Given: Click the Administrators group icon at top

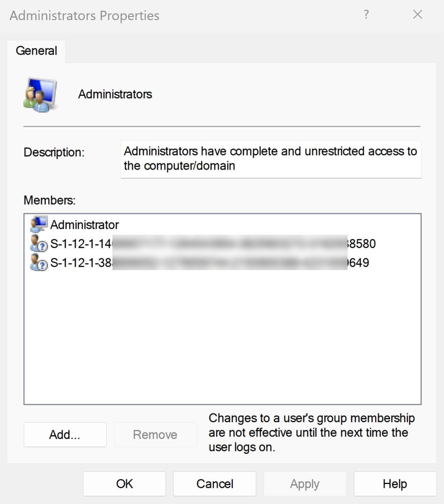Looking at the screenshot, I should pos(40,94).
